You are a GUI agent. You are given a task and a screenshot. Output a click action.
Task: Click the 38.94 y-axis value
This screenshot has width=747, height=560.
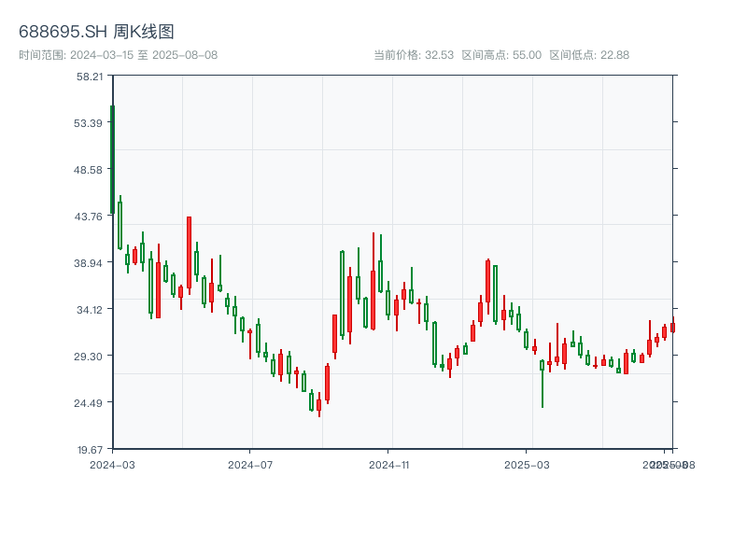click(x=88, y=263)
